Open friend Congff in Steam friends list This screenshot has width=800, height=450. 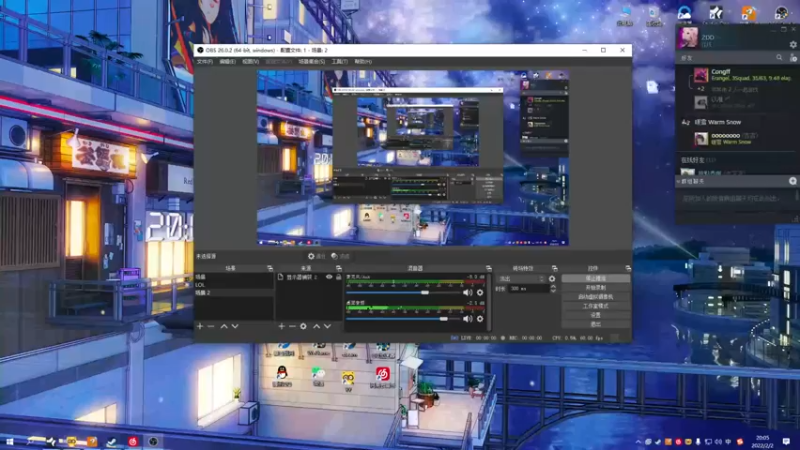pyautogui.click(x=742, y=75)
